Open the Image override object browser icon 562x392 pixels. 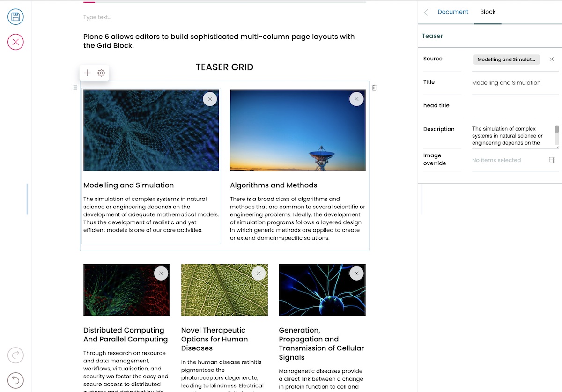[552, 160]
